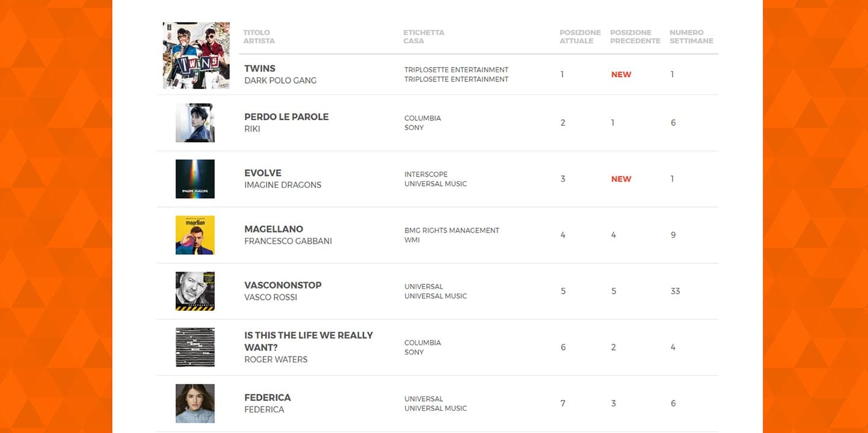Open Federica album cover portrait
The width and height of the screenshot is (868, 433).
[x=195, y=403]
